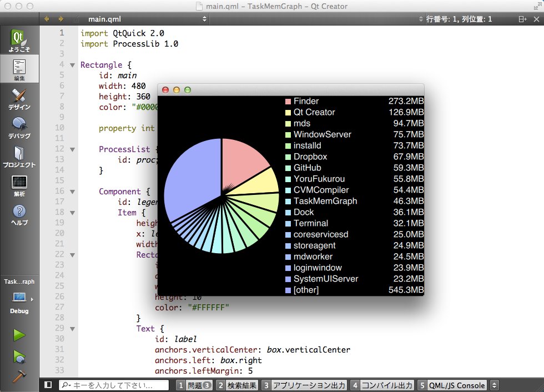Collapse the Text block at line 29
544x392 pixels.
[x=72, y=329]
